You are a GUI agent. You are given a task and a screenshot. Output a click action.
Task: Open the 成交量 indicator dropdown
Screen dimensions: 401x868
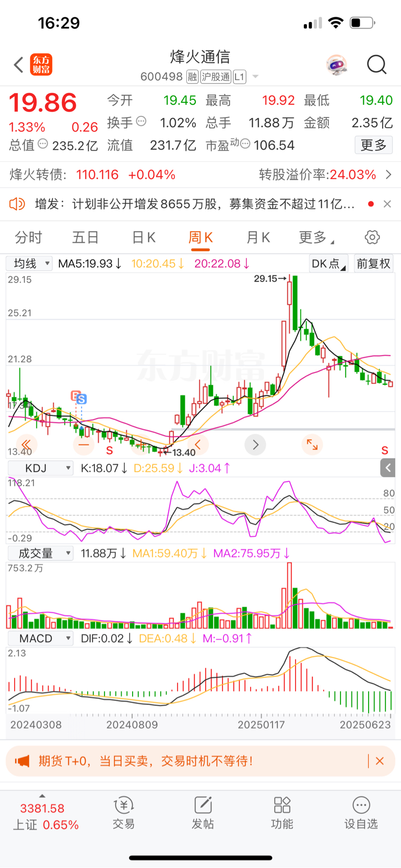pyautogui.click(x=40, y=553)
